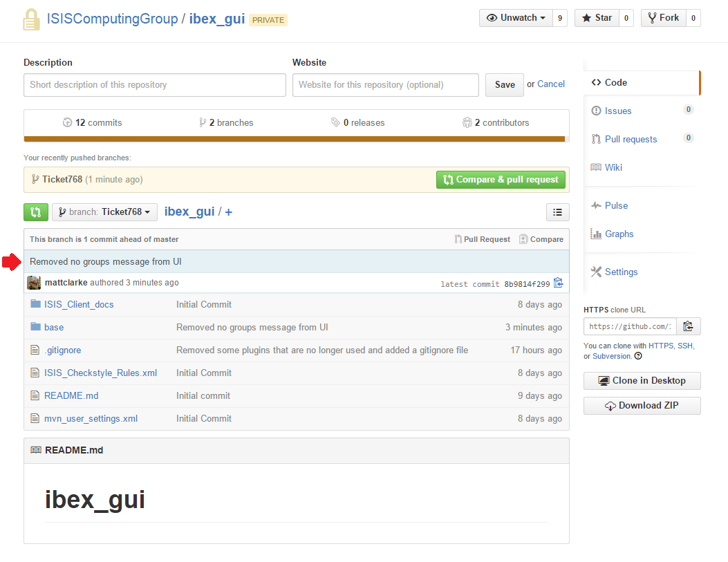Copy the HTTPS clone URL to the clipboard
The height and width of the screenshot is (562, 728).
(x=688, y=326)
